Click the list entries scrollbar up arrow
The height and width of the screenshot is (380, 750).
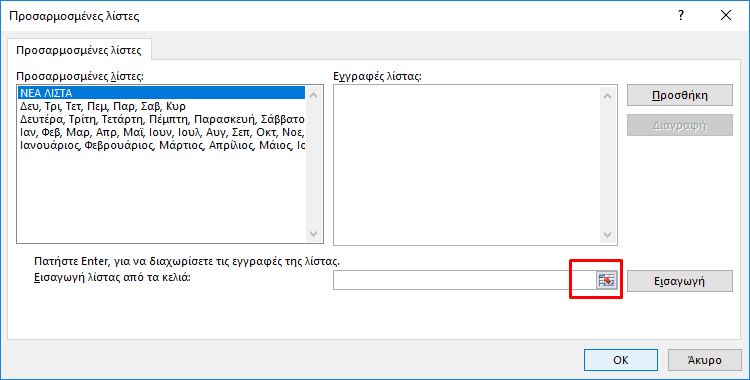[x=607, y=95]
